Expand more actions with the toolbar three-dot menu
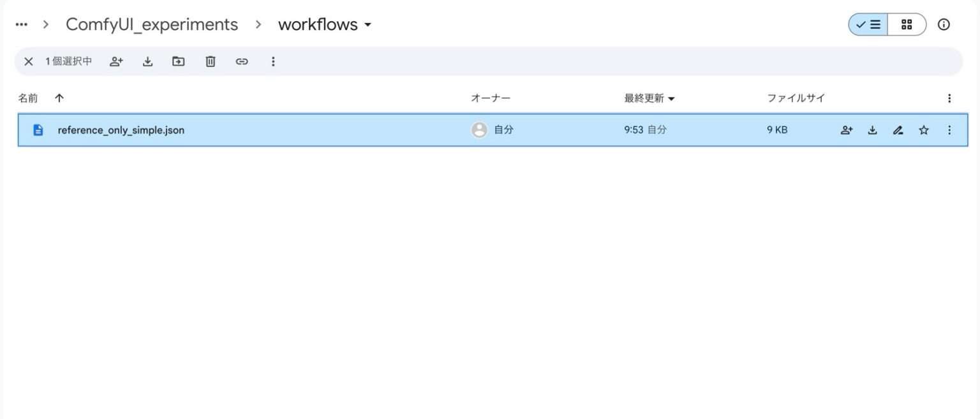The height and width of the screenshot is (419, 980). click(273, 61)
